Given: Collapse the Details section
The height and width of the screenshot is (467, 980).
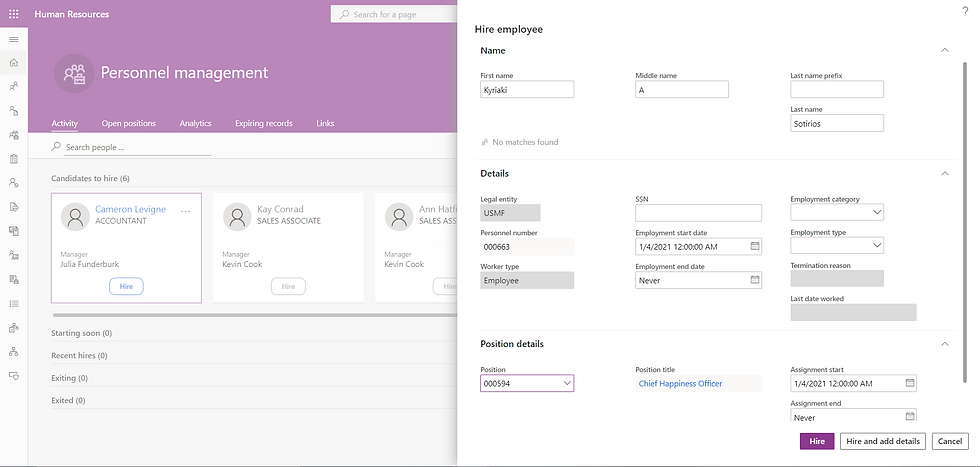Looking at the screenshot, I should pos(945,173).
